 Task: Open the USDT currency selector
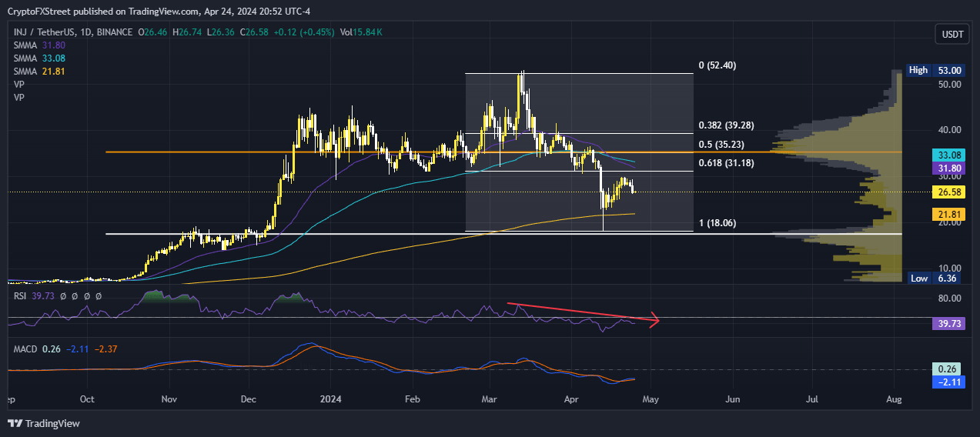pos(952,34)
